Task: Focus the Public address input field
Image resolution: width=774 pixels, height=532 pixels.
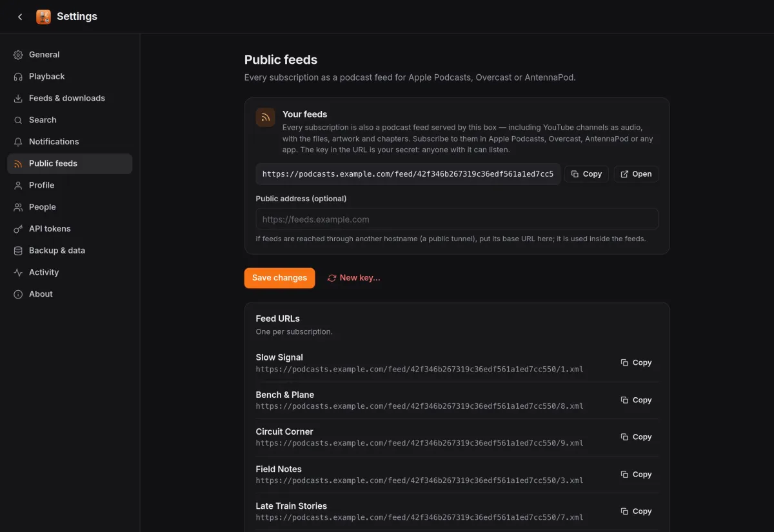Action: coord(457,219)
